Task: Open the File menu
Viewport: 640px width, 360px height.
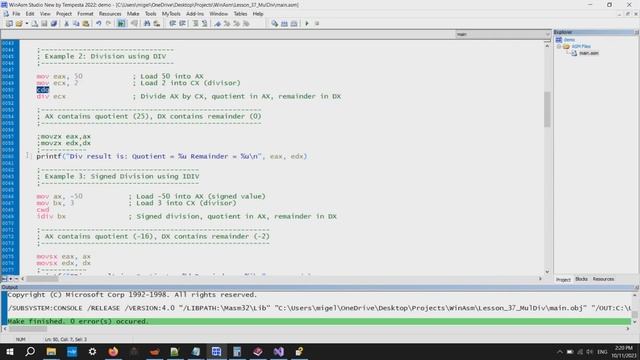Action: click(16, 14)
